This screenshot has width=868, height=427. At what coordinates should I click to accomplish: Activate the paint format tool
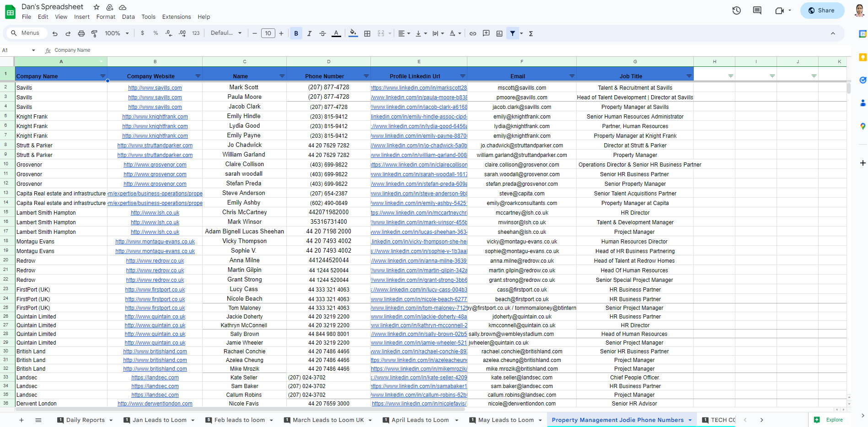95,33
